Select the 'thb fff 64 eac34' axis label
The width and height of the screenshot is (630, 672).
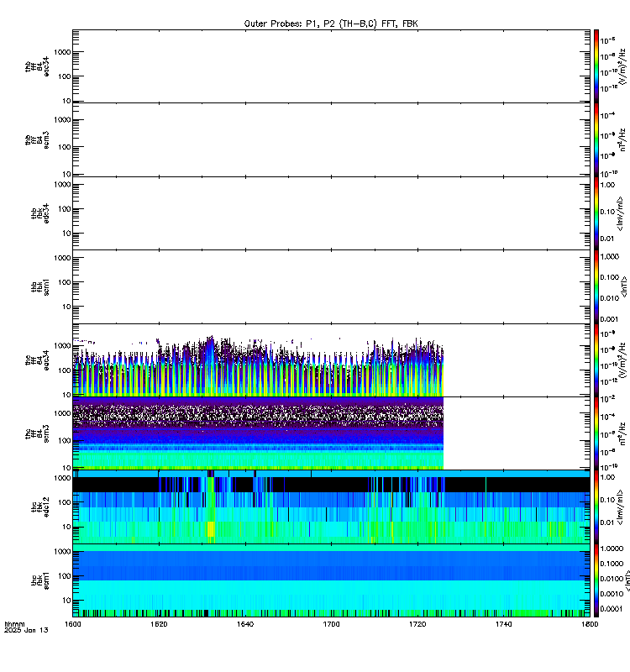click(x=37, y=66)
